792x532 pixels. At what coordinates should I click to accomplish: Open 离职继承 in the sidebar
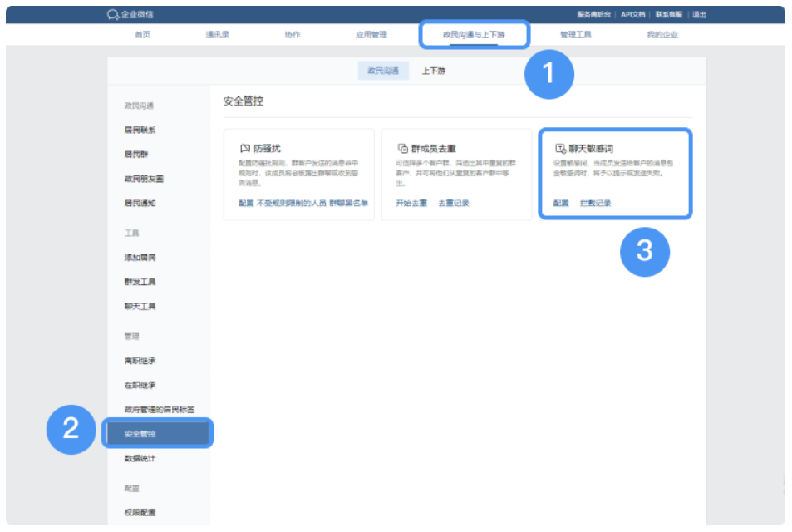point(140,361)
